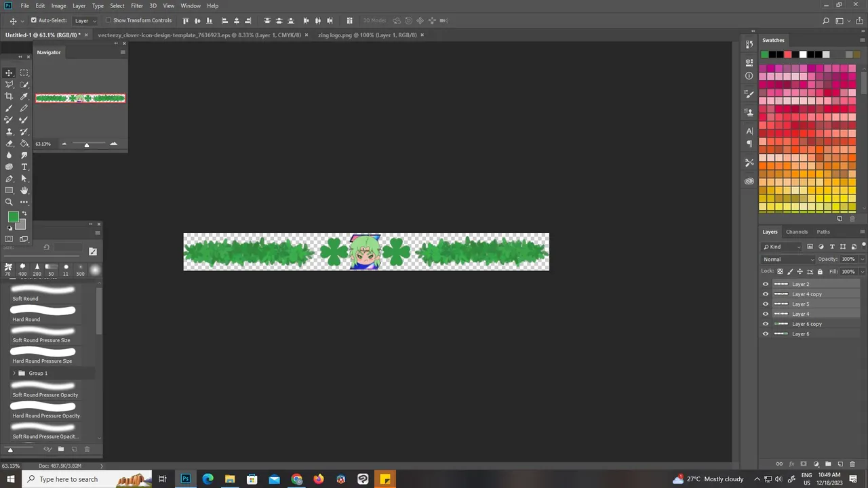The height and width of the screenshot is (488, 868).
Task: Switch to zing logo.png document tab
Action: pyautogui.click(x=367, y=35)
